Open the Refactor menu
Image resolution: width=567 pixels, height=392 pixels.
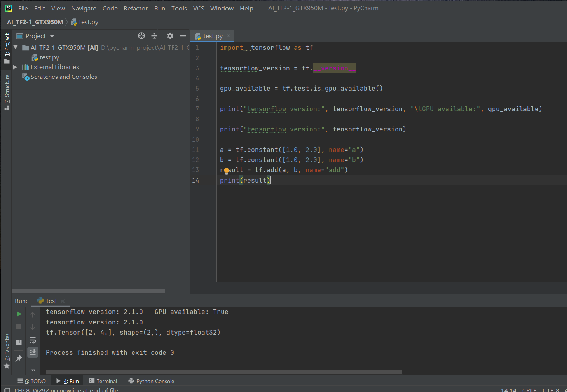point(135,8)
